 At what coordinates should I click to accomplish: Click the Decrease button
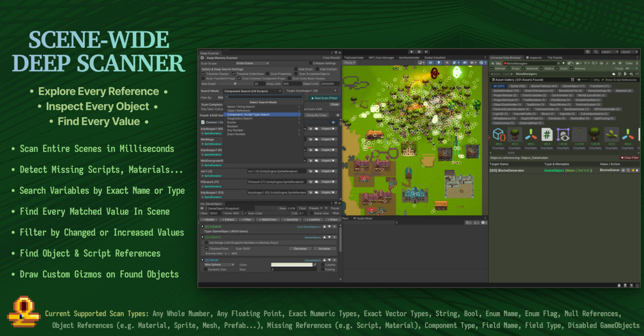[300, 249]
